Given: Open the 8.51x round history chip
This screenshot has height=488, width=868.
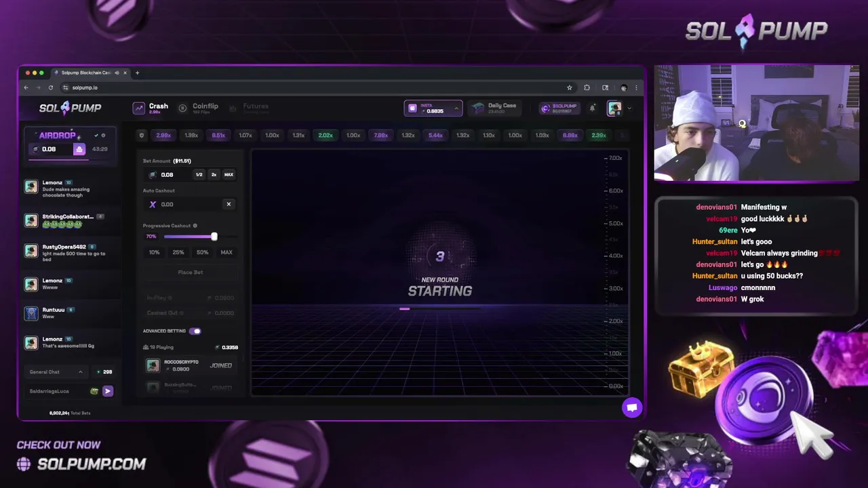Looking at the screenshot, I should point(218,136).
